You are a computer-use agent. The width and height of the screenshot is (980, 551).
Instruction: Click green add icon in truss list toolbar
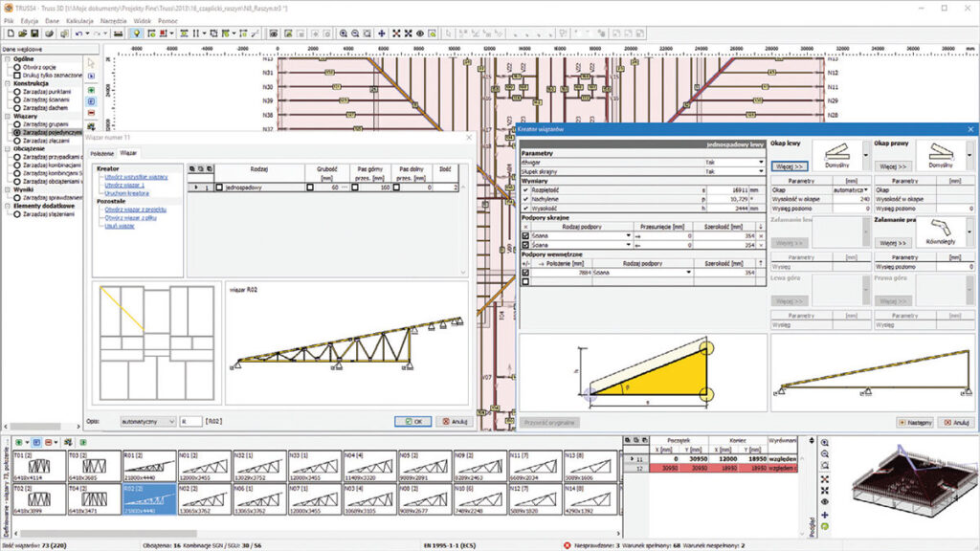pos(19,442)
